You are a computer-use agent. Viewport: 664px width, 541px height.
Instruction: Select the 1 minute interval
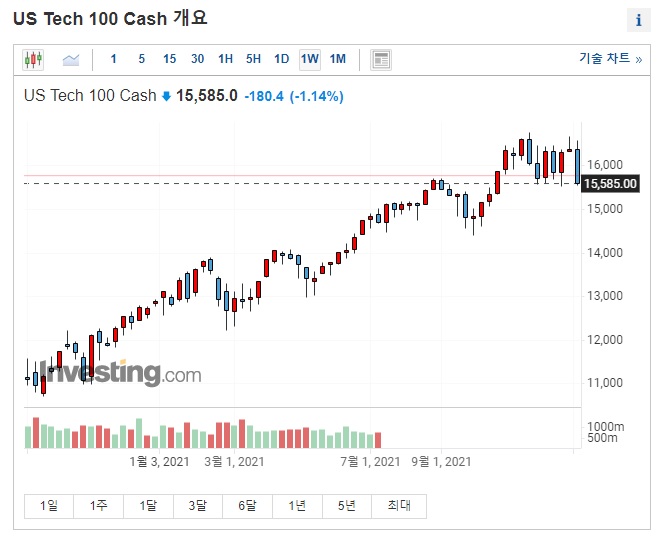click(113, 59)
